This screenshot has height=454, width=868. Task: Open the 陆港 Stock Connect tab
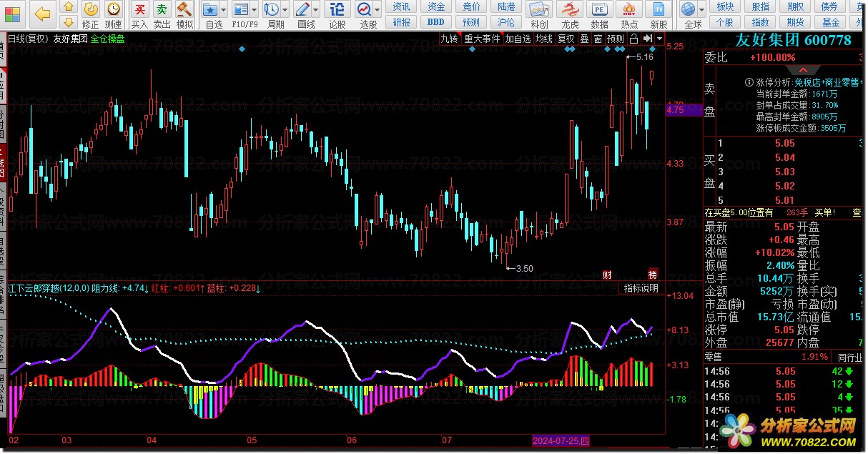coord(506,6)
